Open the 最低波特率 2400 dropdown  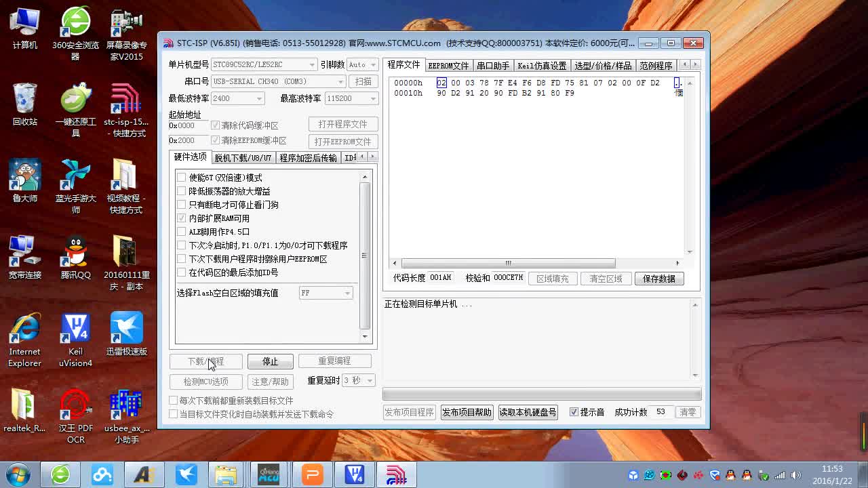pyautogui.click(x=237, y=98)
